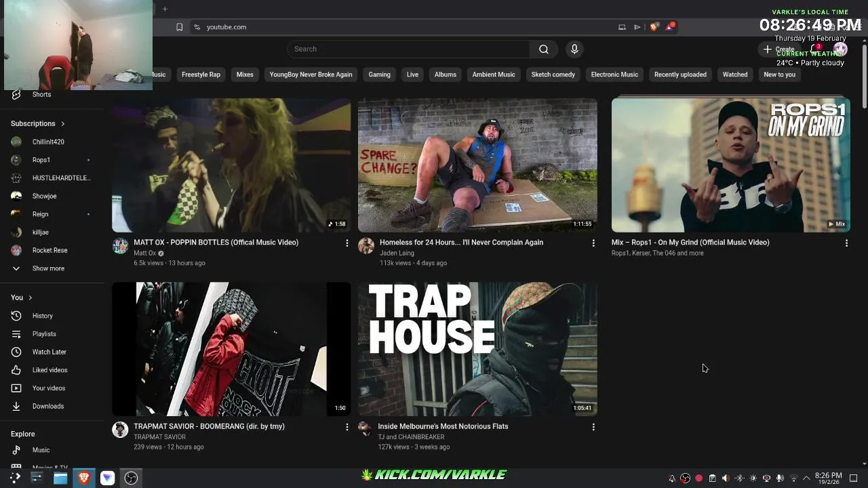The image size is (868, 488).
Task: Click the cast screen icon in address bar
Action: [x=622, y=27]
